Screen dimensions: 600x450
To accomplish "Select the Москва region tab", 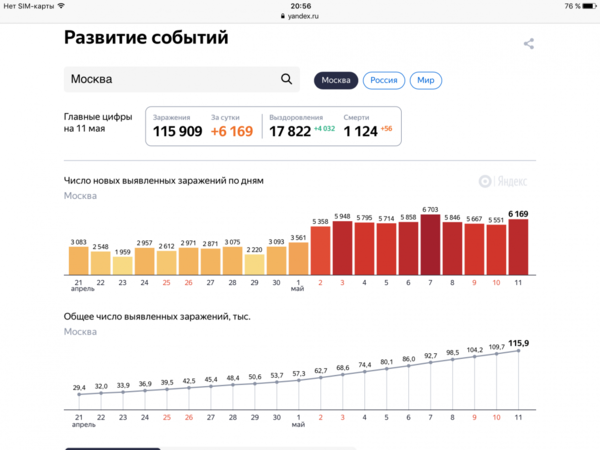I will [335, 80].
